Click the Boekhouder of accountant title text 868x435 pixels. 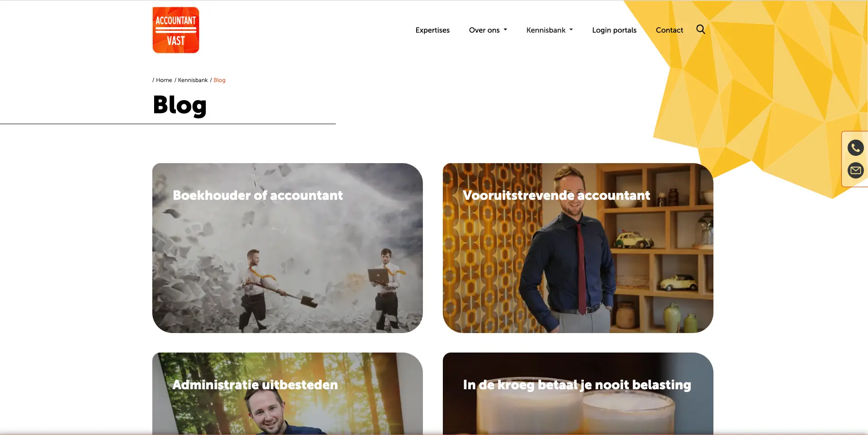click(258, 195)
